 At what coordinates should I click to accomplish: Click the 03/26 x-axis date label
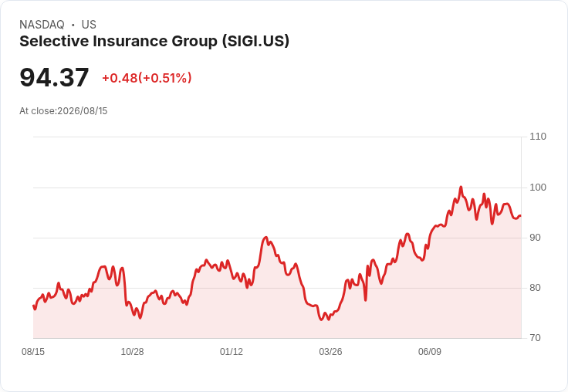pos(330,351)
